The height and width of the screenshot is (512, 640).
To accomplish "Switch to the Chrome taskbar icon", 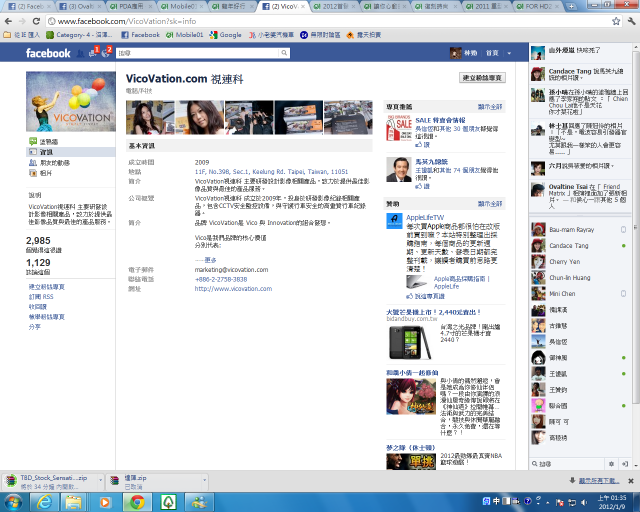I will (137, 502).
